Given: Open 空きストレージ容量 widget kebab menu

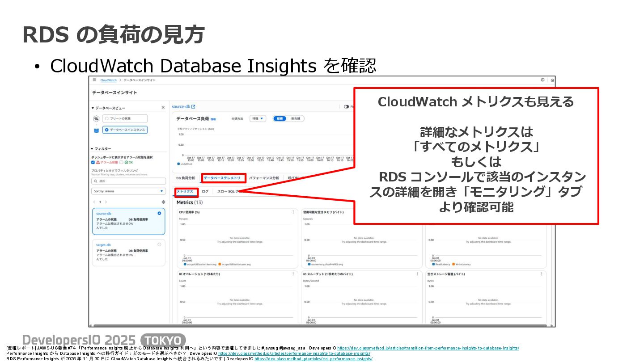Looking at the screenshot, I should tap(542, 274).
